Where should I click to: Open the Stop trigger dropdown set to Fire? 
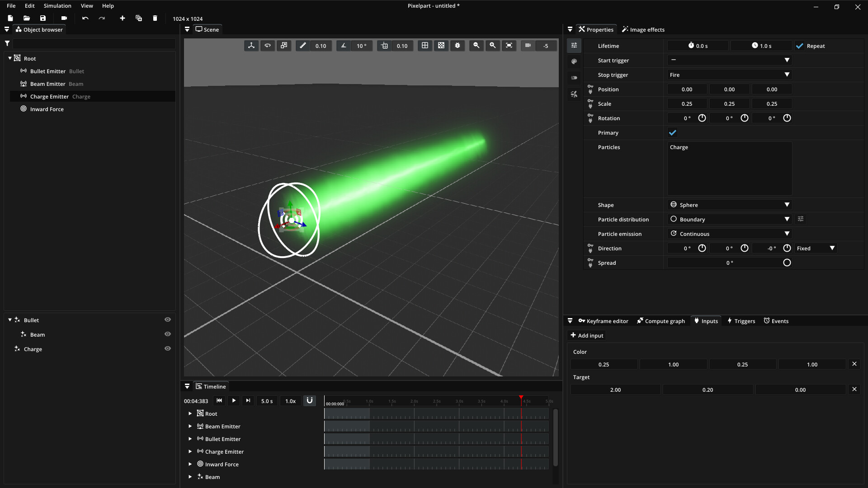click(x=730, y=75)
